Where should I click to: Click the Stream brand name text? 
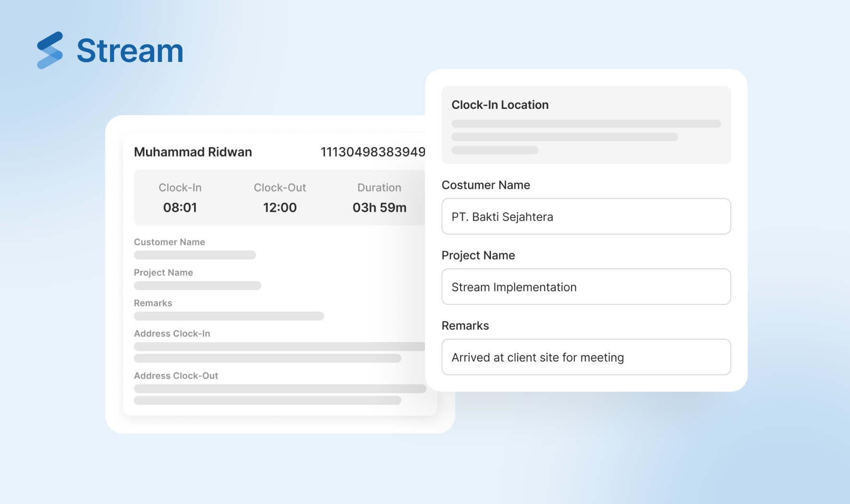tap(130, 51)
